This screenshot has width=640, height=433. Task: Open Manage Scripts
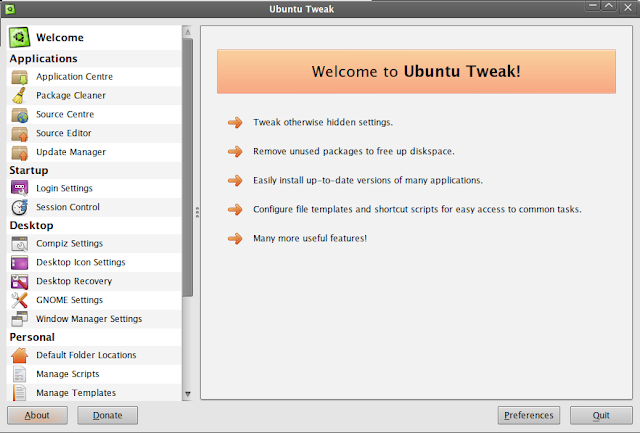(94, 374)
